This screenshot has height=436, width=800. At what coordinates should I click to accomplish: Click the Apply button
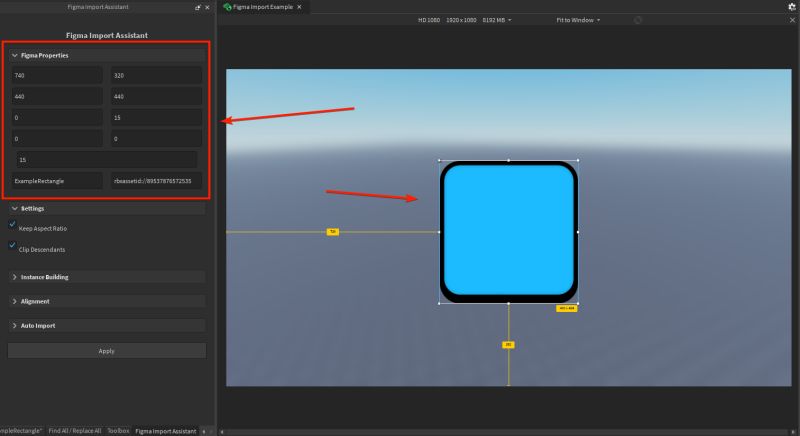tap(107, 351)
